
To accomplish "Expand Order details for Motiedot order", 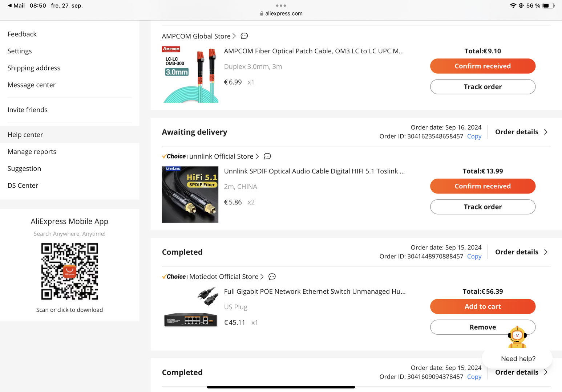I will point(521,252).
